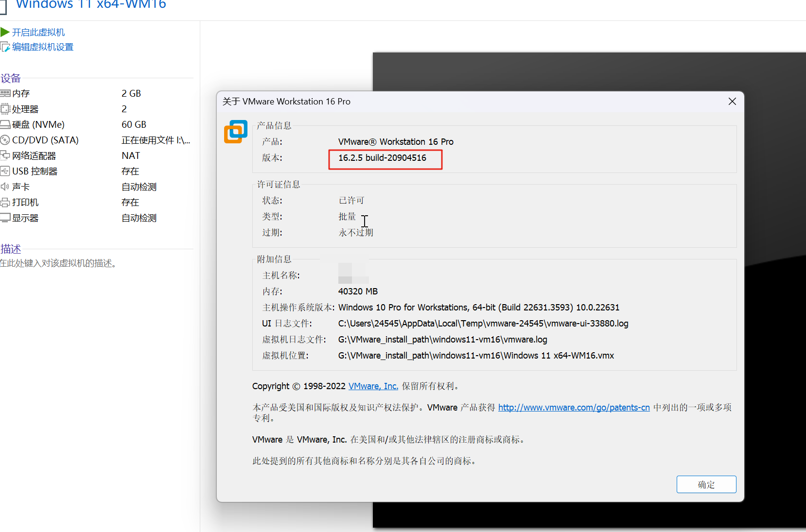Click the 60 GB disk size value
Screen dimensions: 806x532
click(134, 125)
